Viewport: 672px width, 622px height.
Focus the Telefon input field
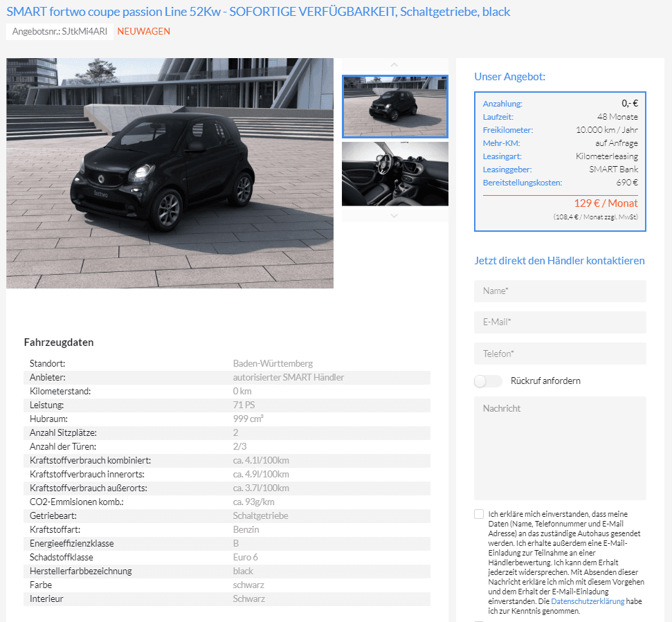(x=560, y=354)
